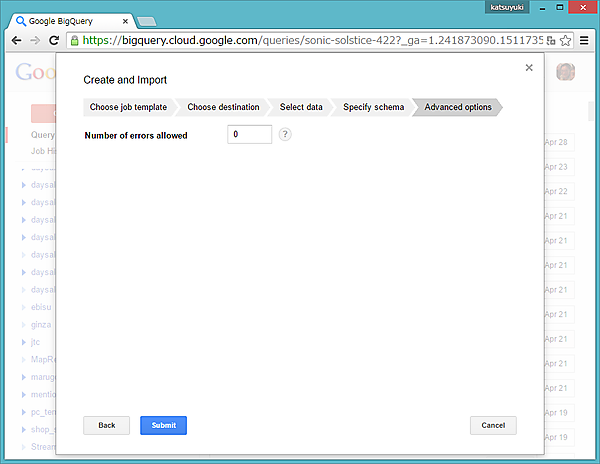Cancel the Create and Import dialog
Image resolution: width=600 pixels, height=464 pixels.
pyautogui.click(x=493, y=425)
